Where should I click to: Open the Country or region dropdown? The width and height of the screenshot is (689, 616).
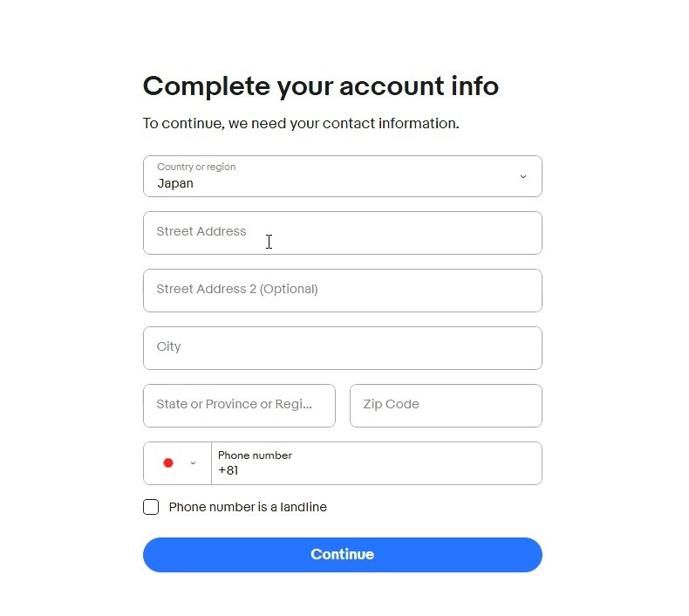pos(342,176)
